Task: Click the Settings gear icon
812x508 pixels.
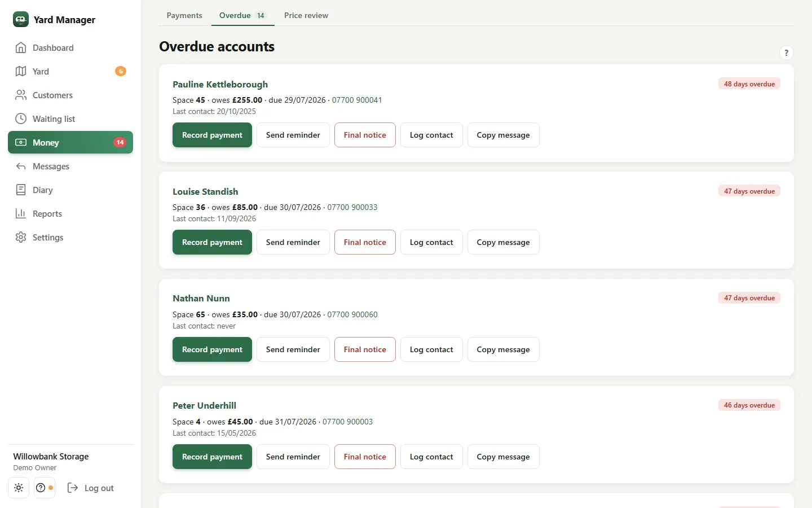Action: (21, 238)
